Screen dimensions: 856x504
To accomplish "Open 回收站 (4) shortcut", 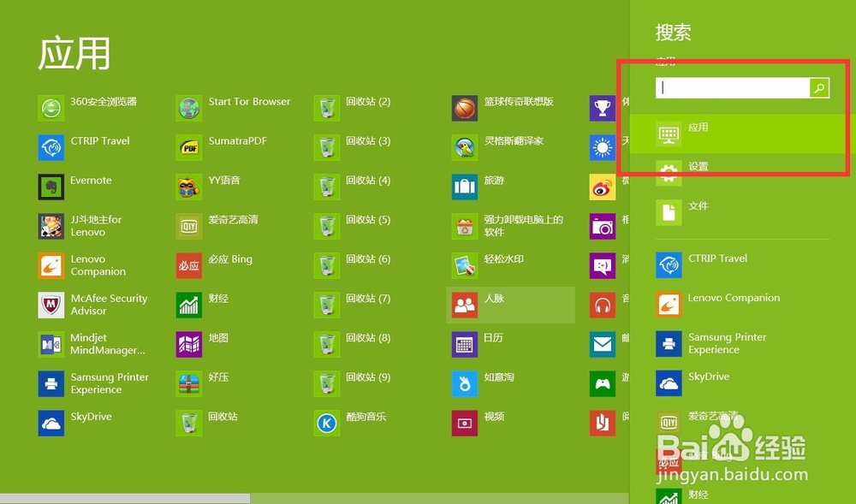I will tap(352, 187).
